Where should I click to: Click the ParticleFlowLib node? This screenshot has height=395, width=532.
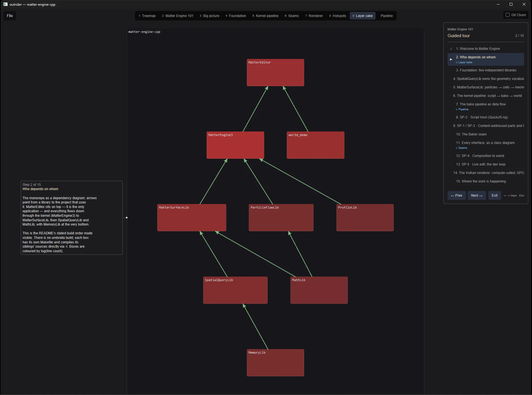tap(281, 218)
